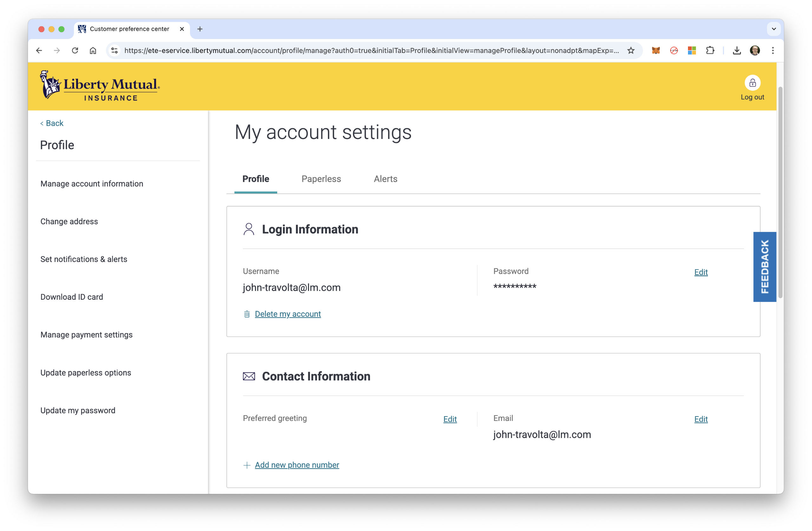This screenshot has height=531, width=812.
Task: Reload the page
Action: point(75,50)
